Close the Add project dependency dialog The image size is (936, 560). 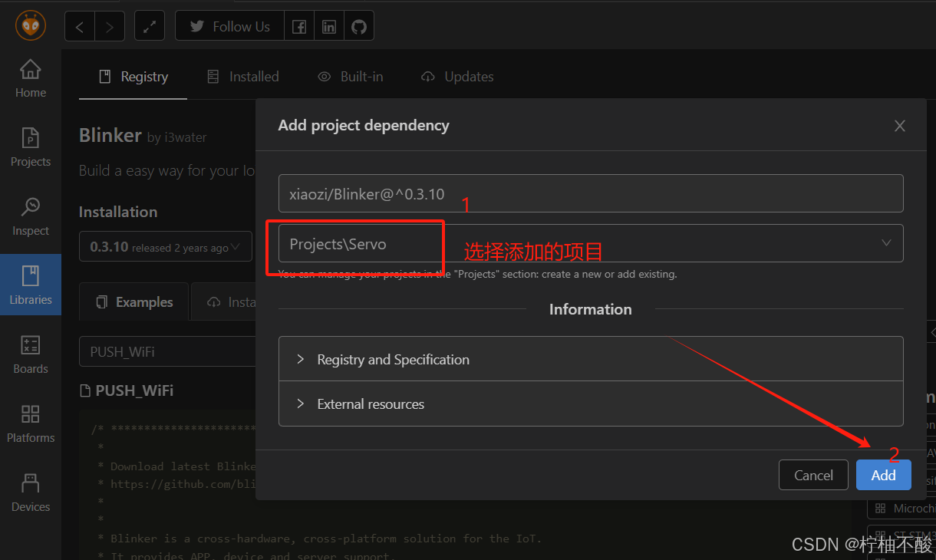(900, 126)
